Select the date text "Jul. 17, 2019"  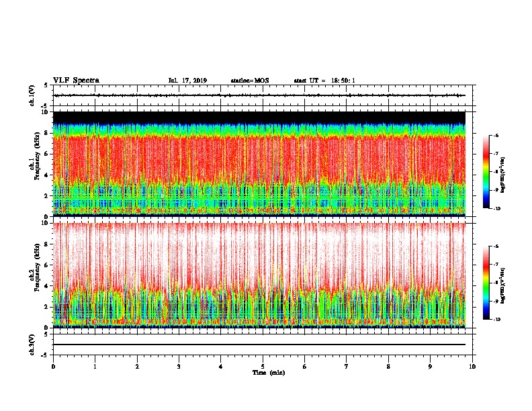coord(187,81)
